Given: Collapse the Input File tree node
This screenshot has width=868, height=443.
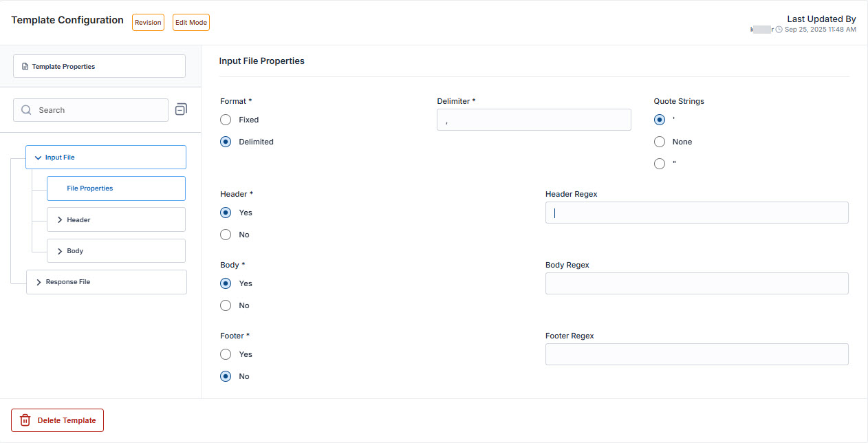Looking at the screenshot, I should point(38,158).
